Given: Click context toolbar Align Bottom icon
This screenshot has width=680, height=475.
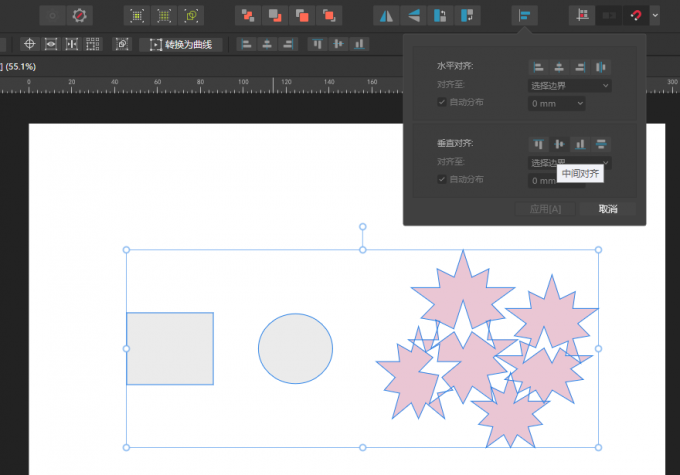Looking at the screenshot, I should click(x=359, y=44).
